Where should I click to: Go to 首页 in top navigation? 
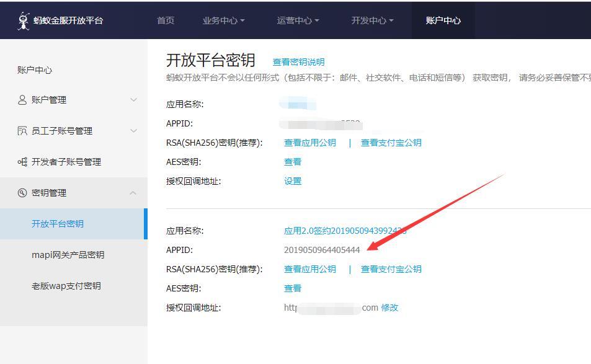coord(166,20)
